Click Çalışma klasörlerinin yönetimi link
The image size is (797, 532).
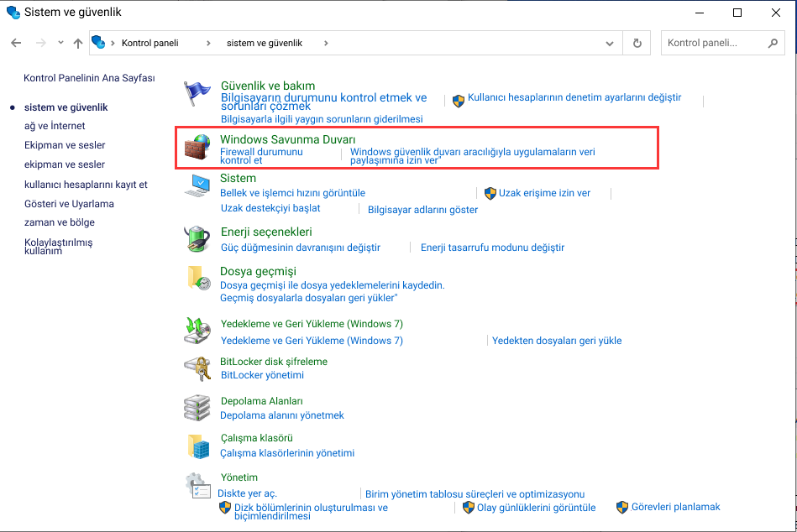pos(287,453)
